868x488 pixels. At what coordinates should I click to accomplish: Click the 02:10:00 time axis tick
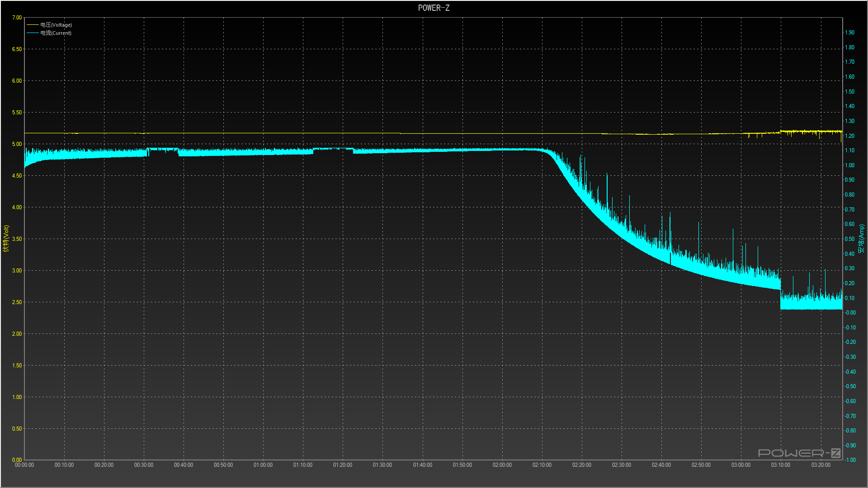pos(542,465)
